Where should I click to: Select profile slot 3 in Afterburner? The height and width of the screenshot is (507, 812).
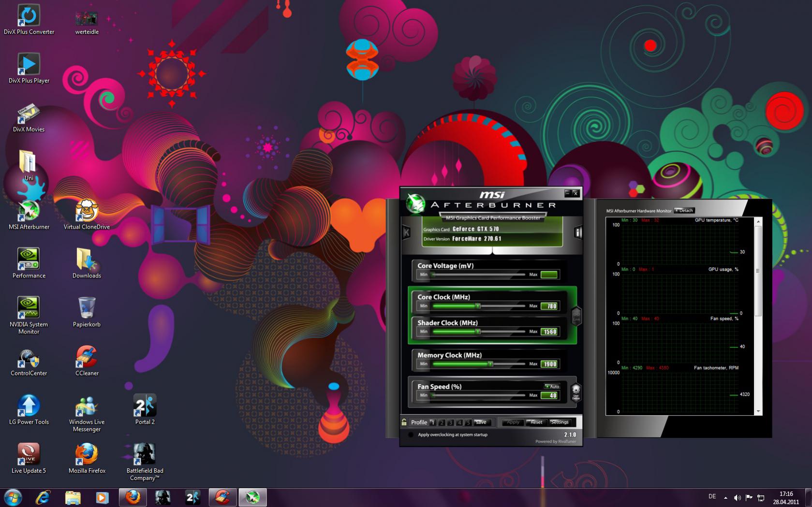450,422
